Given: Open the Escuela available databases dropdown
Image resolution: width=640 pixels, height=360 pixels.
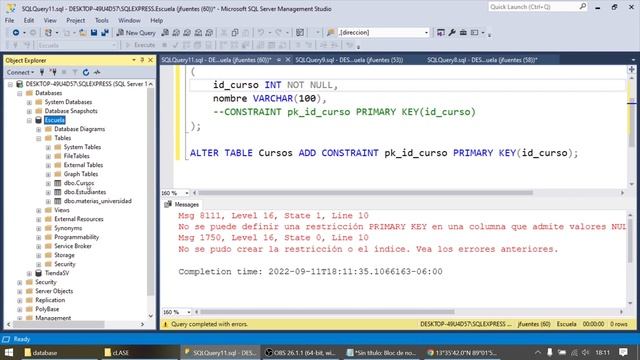Looking at the screenshot, I should [x=114, y=45].
